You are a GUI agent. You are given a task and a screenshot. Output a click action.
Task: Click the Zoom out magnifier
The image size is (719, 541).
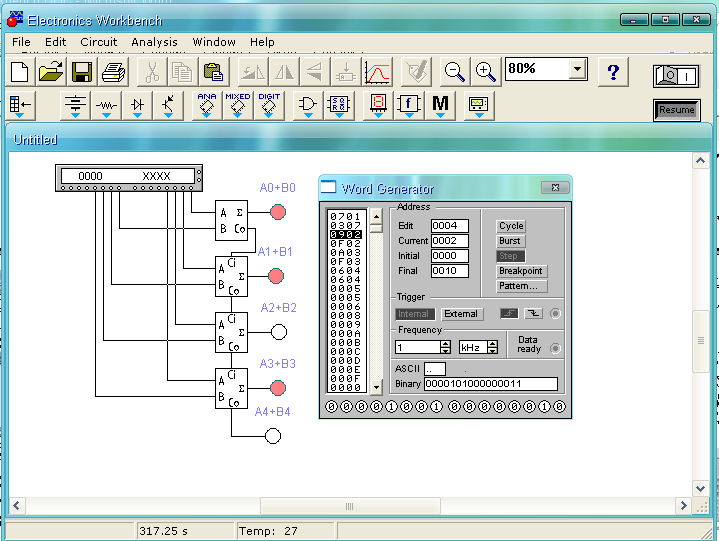(454, 72)
